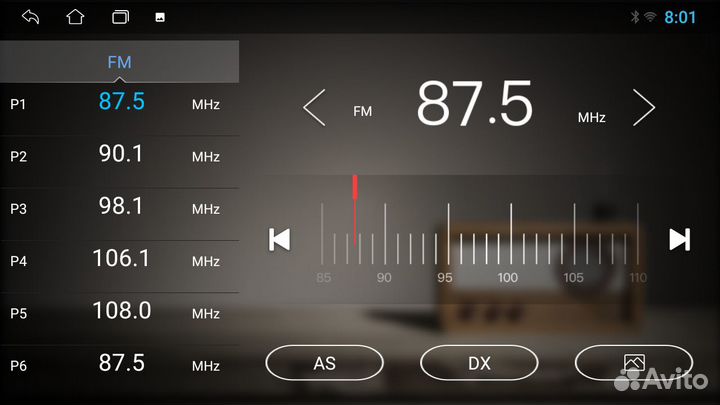
Task: Open the wallpaper picture button
Action: [633, 362]
